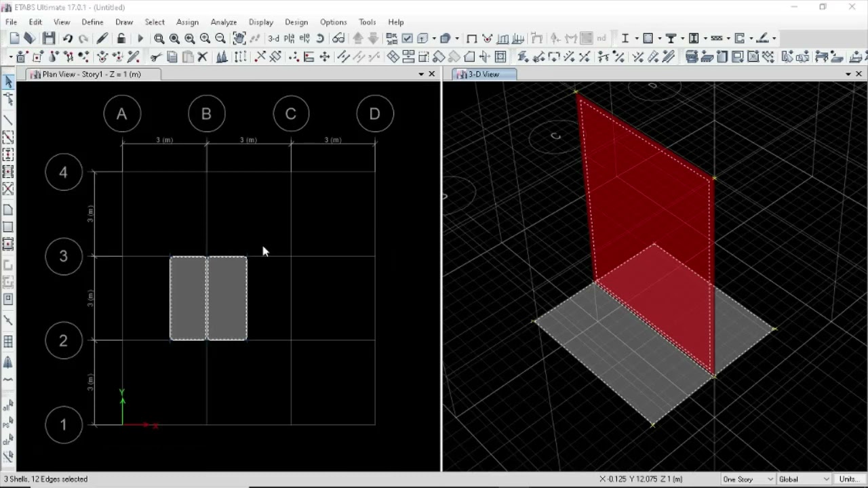Screen dimensions: 868x488
Task: Switch to Plan view button
Action: click(290, 39)
